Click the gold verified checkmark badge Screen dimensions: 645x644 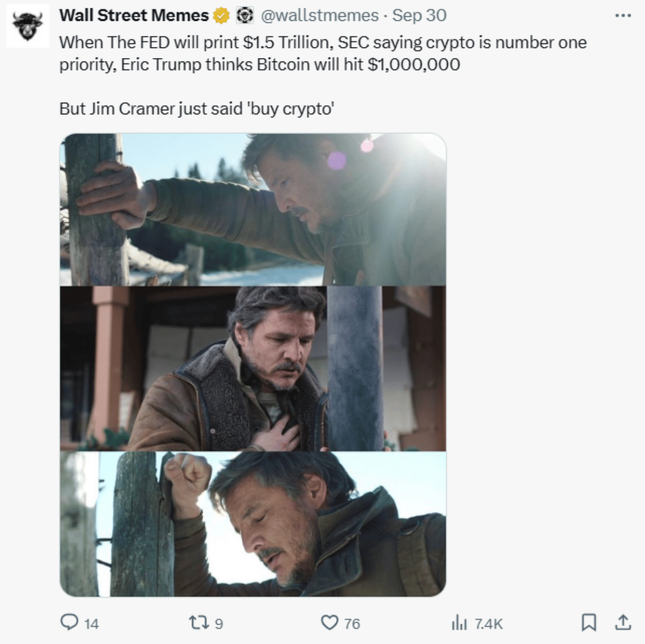click(222, 16)
